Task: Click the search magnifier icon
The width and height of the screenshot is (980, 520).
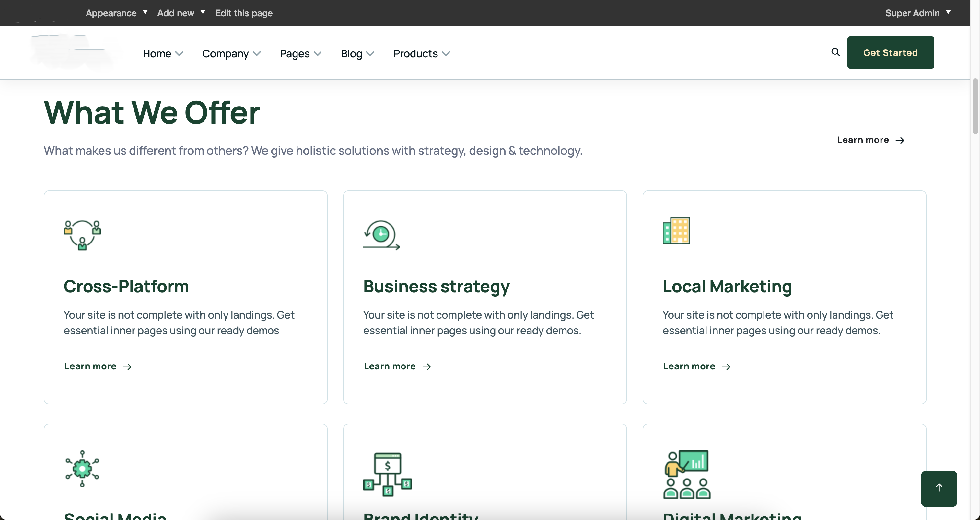Action: pyautogui.click(x=835, y=52)
